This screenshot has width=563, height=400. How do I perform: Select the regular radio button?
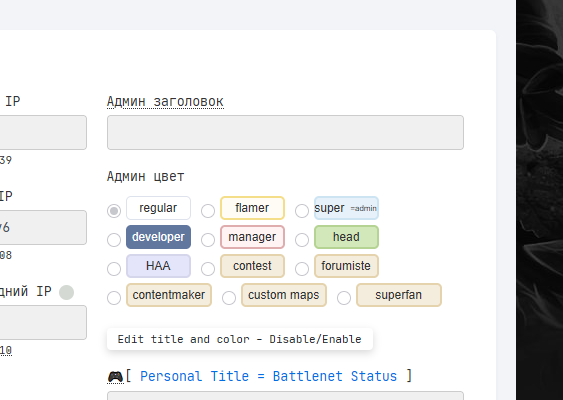click(114, 211)
